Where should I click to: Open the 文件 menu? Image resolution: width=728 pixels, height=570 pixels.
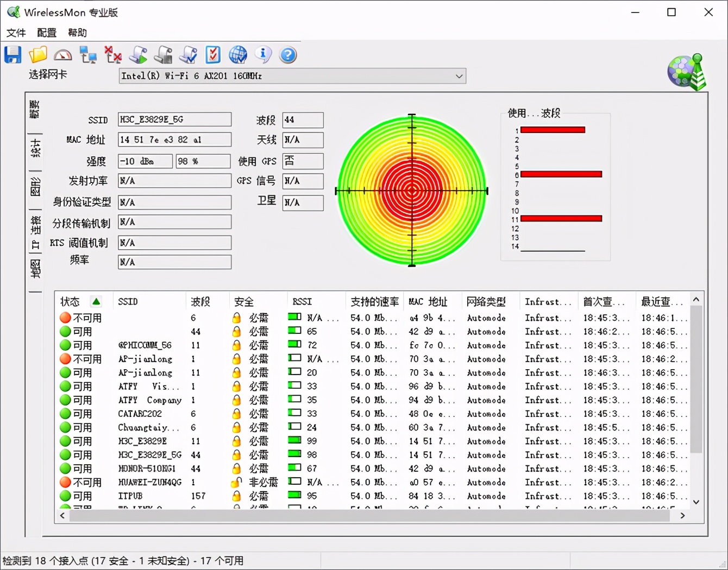pyautogui.click(x=16, y=33)
